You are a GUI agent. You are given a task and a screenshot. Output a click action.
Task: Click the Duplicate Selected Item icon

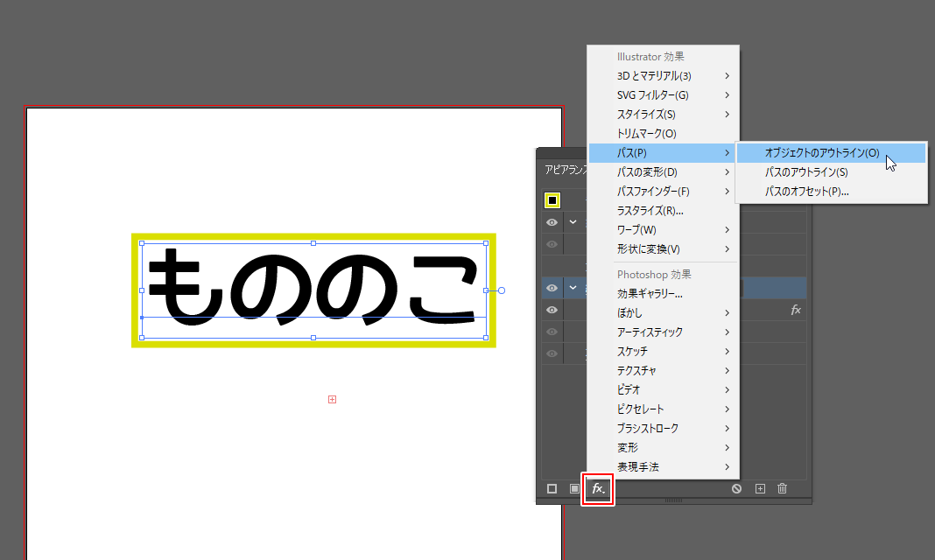tap(760, 488)
